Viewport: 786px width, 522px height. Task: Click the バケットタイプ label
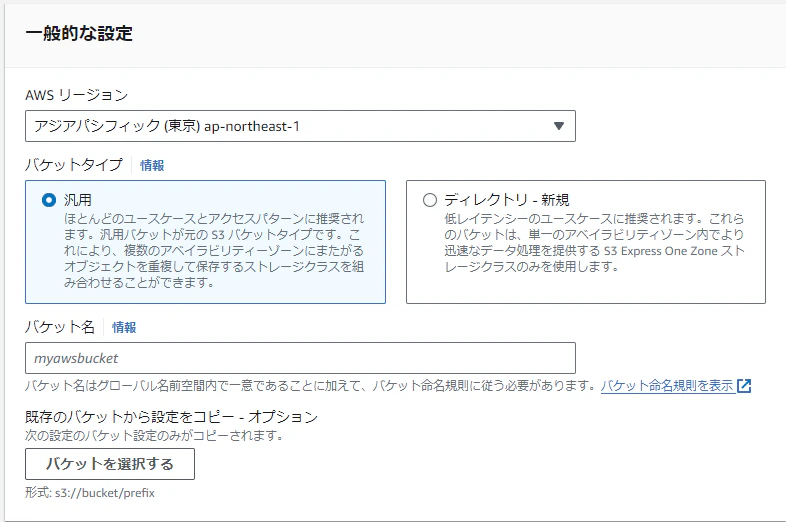coord(74,164)
